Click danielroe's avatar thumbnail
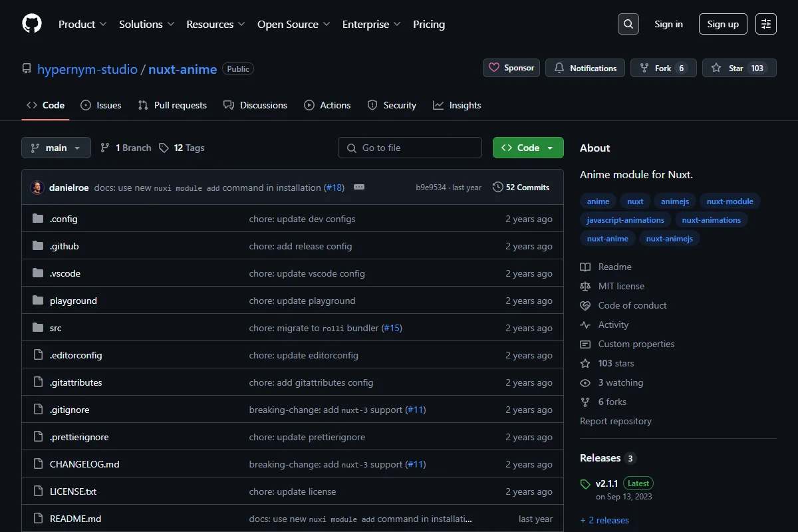Image resolution: width=798 pixels, height=532 pixels. pos(37,188)
